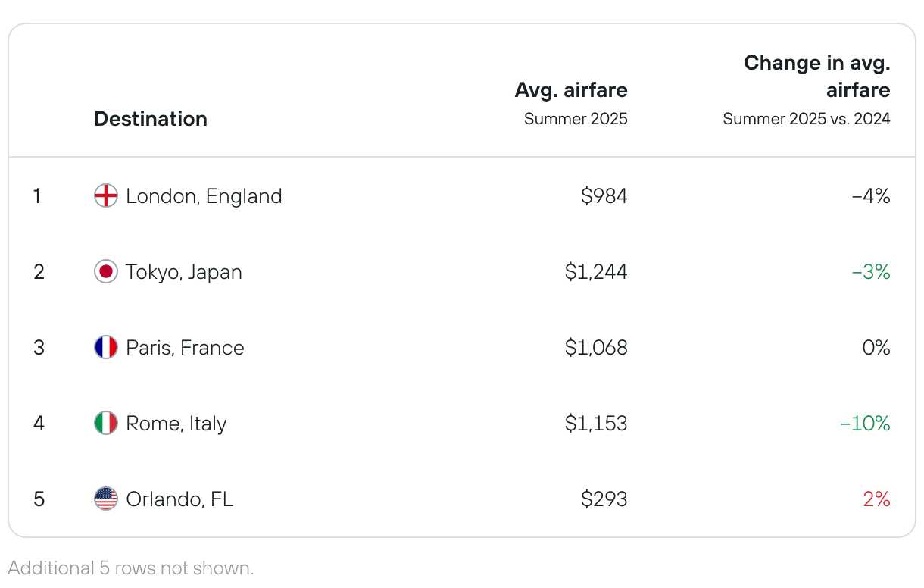Viewport: 924px width, 588px height.
Task: Click the Summer 2025 vs. 2024 subtitle
Action: pyautogui.click(x=807, y=119)
